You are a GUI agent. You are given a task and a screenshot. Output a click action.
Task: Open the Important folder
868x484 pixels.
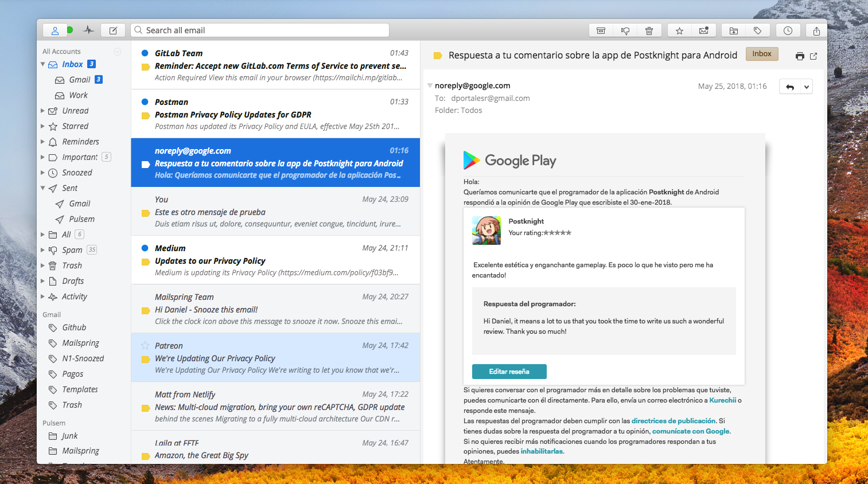pos(80,157)
